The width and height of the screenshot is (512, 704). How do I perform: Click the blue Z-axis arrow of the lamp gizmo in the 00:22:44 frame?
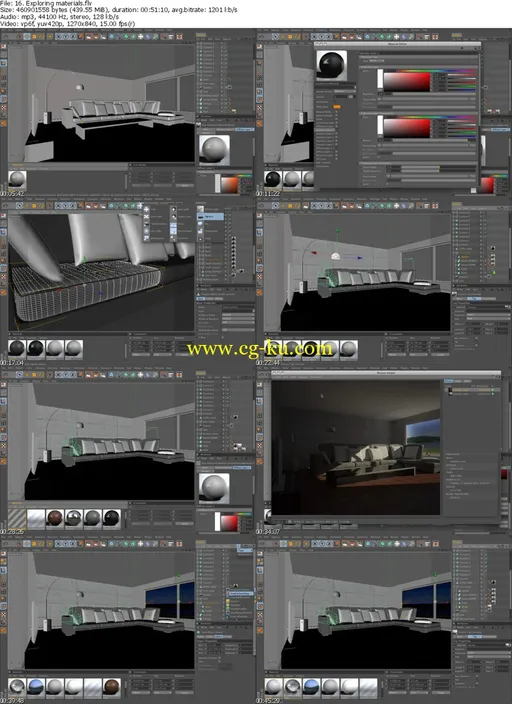[x=360, y=258]
